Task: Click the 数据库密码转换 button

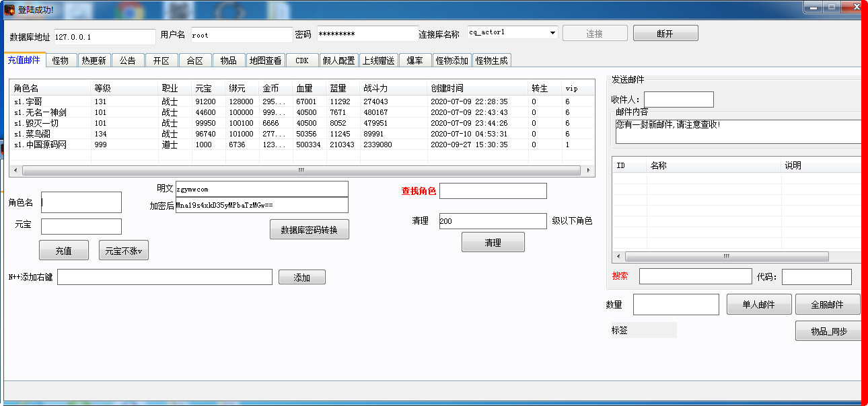Action: (310, 229)
